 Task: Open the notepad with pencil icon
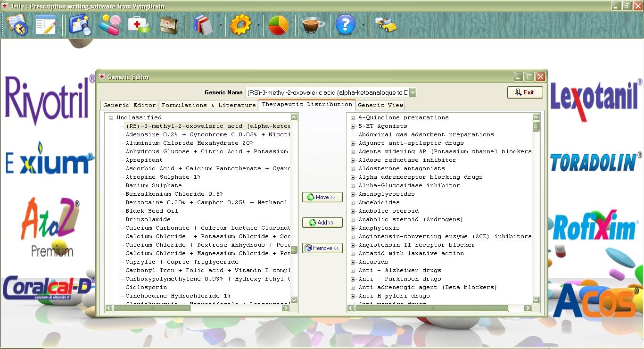click(x=46, y=25)
